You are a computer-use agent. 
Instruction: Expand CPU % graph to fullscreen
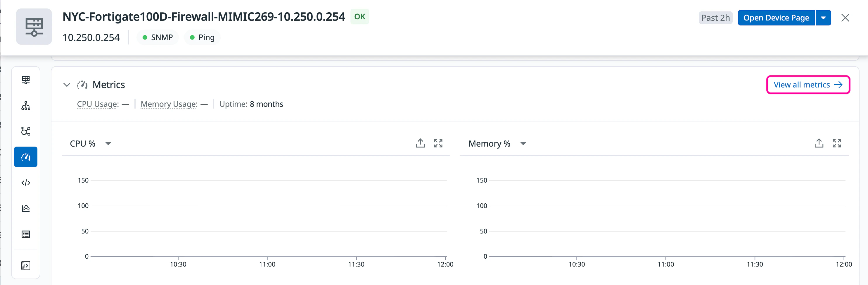tap(438, 143)
